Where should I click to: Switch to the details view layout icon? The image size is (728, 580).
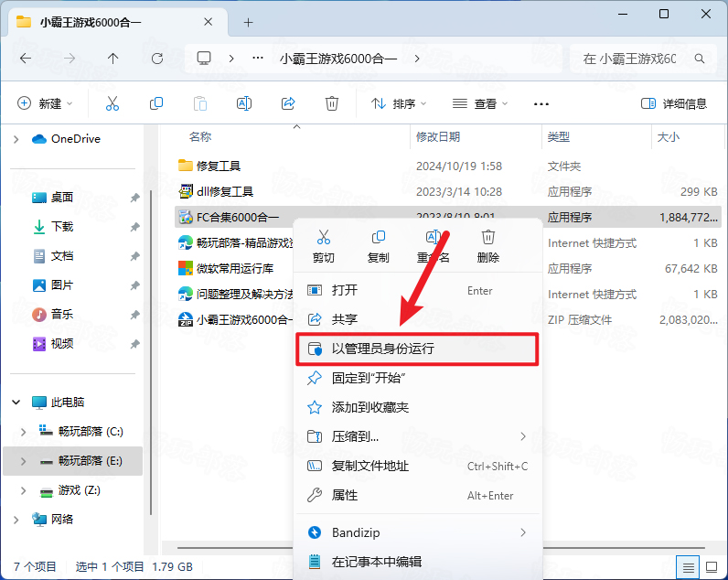coord(688,567)
